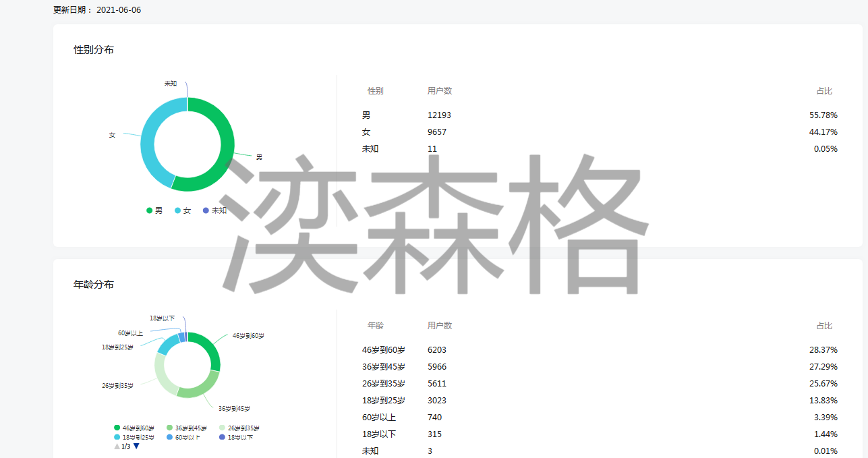Toggle the 男 legend item under gender chart
The width and height of the screenshot is (868, 458).
(x=154, y=210)
